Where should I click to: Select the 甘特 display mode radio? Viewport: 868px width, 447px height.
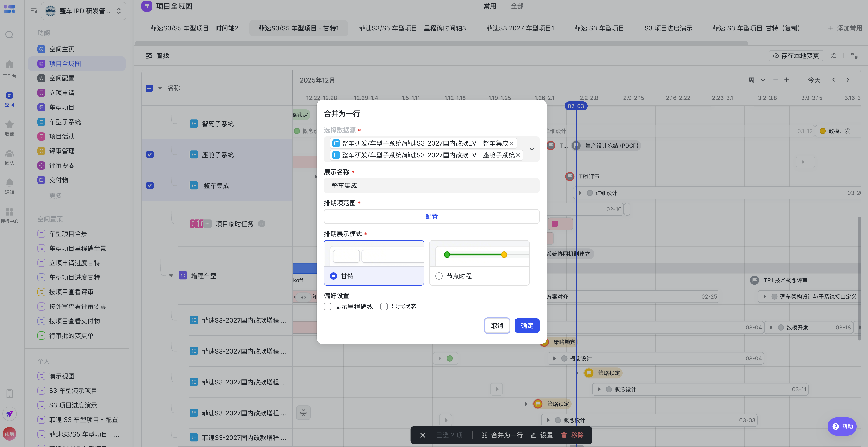point(333,276)
